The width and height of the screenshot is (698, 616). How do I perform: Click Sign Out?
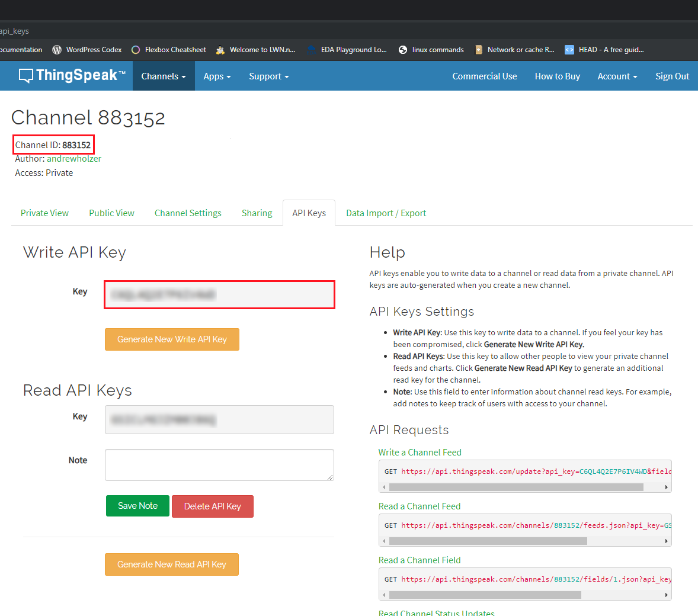[672, 76]
